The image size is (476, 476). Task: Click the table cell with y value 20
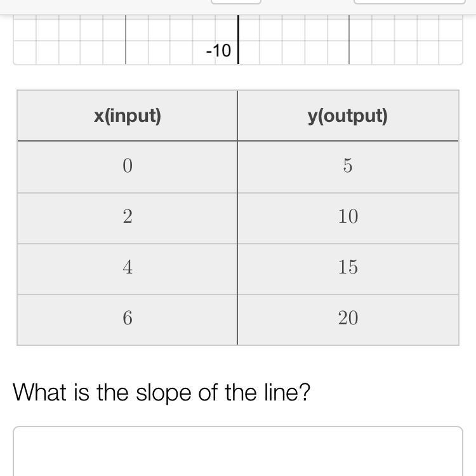coord(348,320)
